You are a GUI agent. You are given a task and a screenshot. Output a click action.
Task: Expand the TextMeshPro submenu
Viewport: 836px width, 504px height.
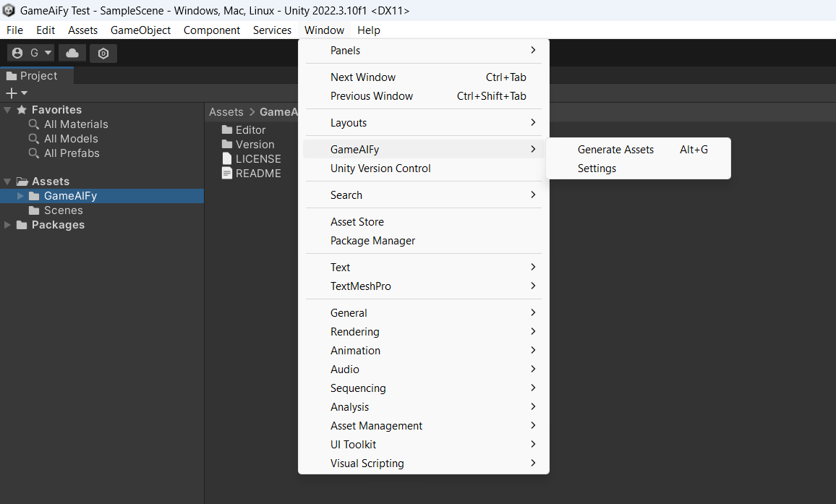[424, 286]
